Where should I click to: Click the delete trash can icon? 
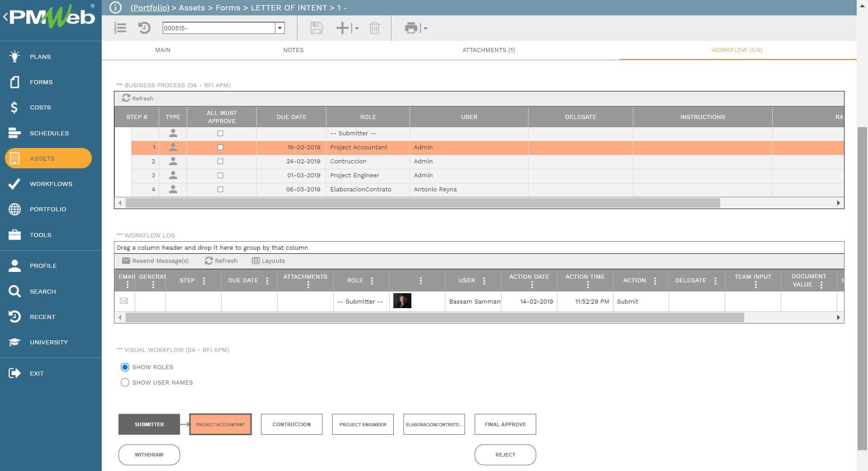click(x=374, y=28)
